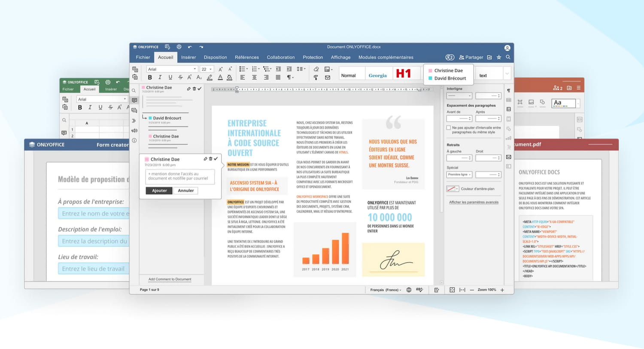Open the Arial font name dropdown
The image size is (644, 349).
pyautogui.click(x=172, y=69)
